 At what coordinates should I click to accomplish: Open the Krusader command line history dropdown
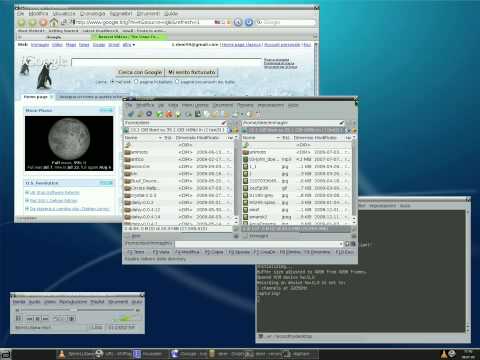point(340,244)
